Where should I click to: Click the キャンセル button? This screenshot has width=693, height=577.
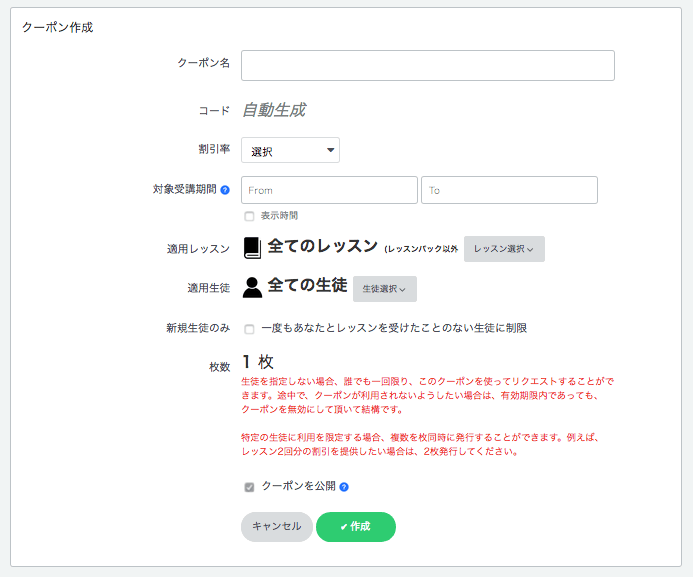click(277, 527)
